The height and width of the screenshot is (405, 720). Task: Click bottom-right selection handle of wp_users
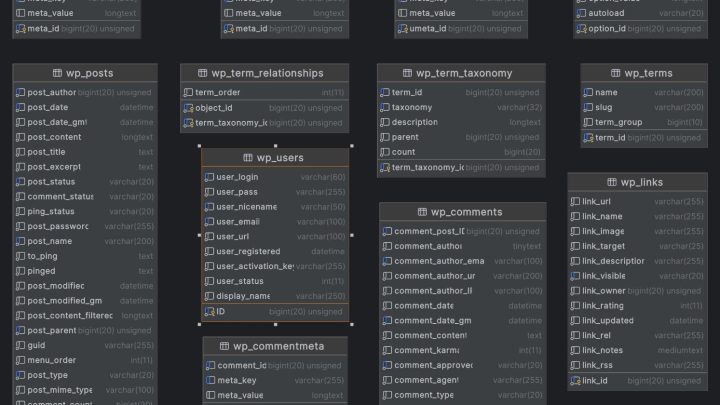[352, 324]
